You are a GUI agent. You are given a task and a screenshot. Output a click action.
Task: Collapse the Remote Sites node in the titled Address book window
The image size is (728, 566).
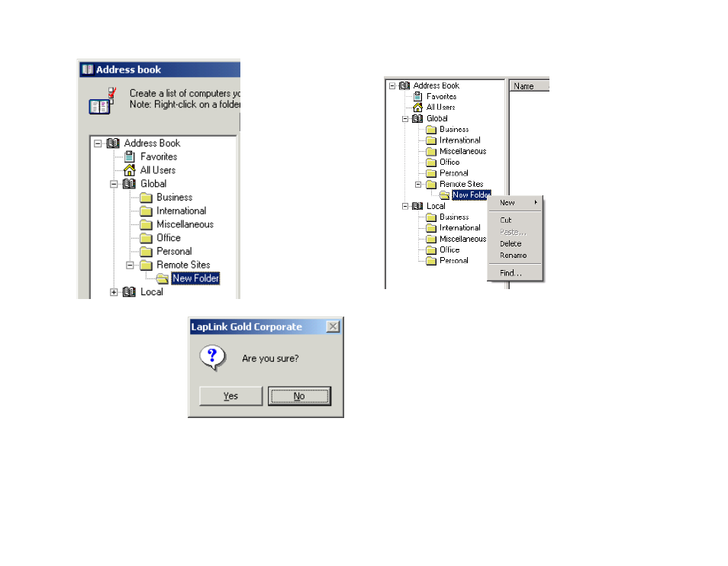(x=130, y=265)
